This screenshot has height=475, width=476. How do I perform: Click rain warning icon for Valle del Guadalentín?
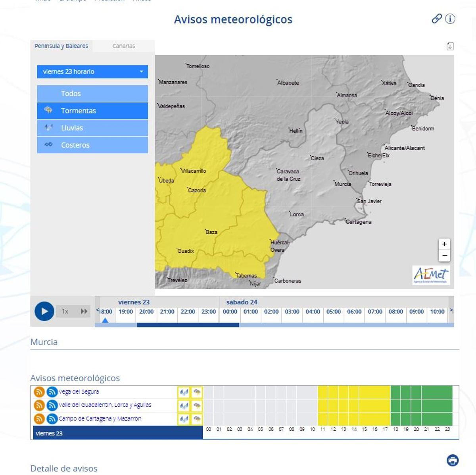click(184, 406)
